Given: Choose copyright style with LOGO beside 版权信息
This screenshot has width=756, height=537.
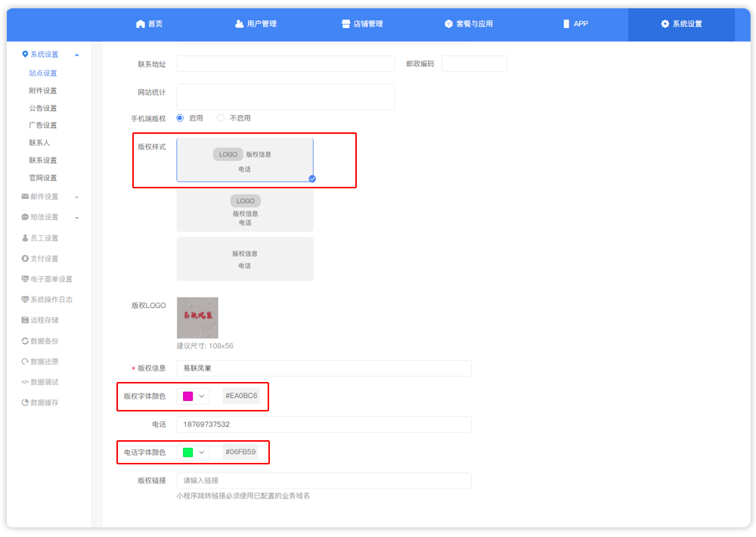Looking at the screenshot, I should click(245, 160).
